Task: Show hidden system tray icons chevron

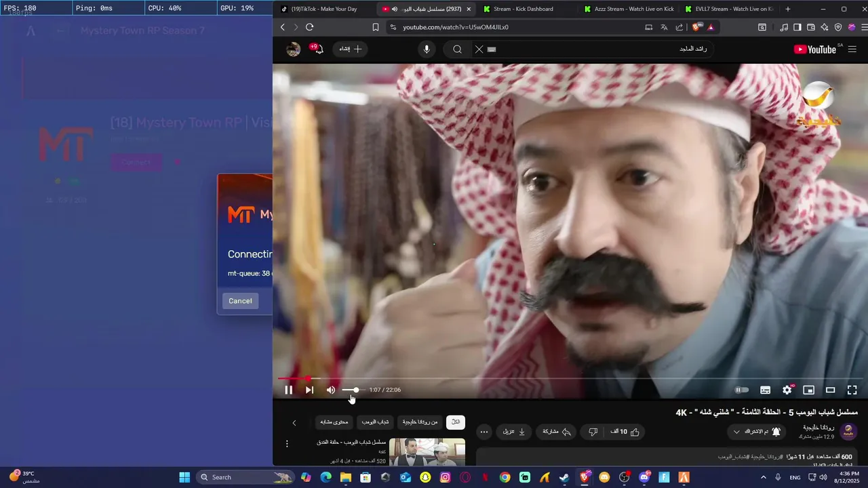Action: pos(765,477)
